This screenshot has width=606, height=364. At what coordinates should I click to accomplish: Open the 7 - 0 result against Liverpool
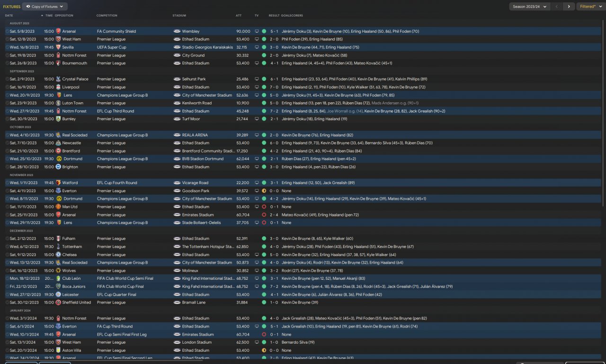point(274,87)
